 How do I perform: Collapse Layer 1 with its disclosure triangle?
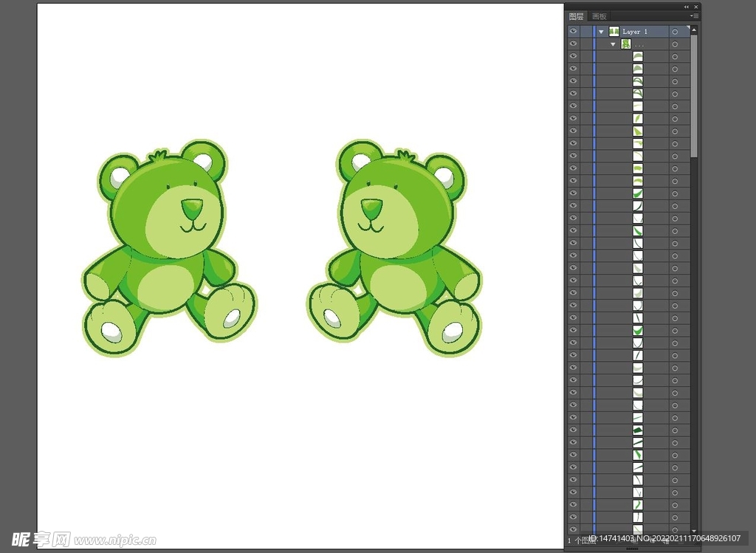coord(602,32)
